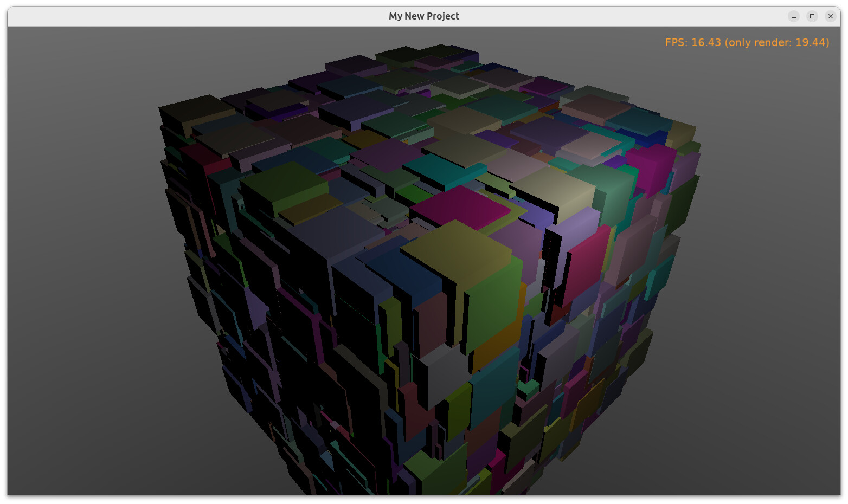Screen dimensions: 848x504
Task: Select the pink-magenta panel on right face
Action: point(586,266)
